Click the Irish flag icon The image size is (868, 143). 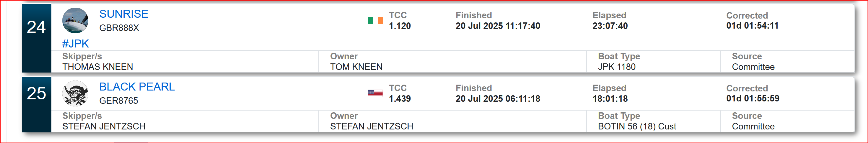(375, 21)
